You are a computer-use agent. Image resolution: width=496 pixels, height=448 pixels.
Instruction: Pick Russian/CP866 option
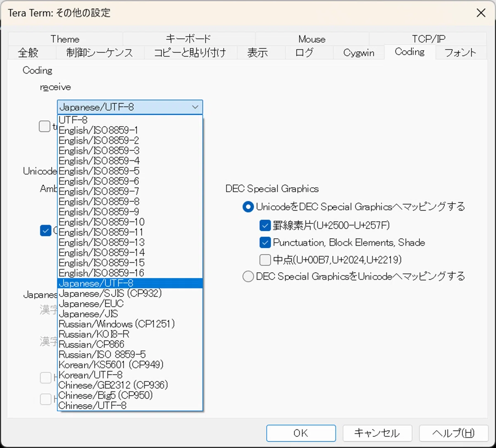(130, 344)
